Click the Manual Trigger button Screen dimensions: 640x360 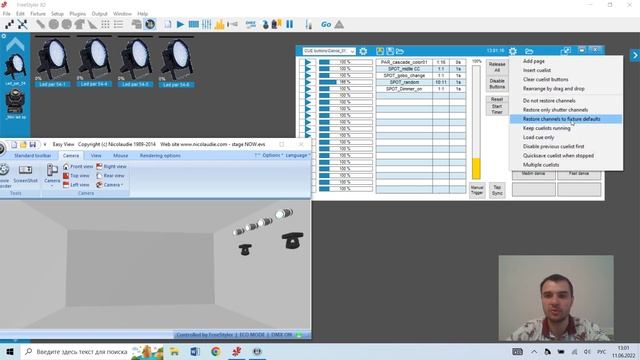[477, 190]
